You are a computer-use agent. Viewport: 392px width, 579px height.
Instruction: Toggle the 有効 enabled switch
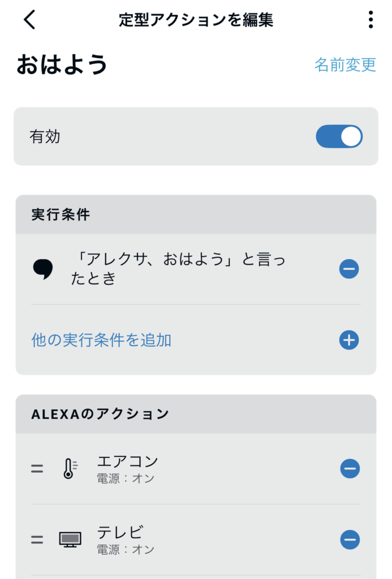(339, 136)
